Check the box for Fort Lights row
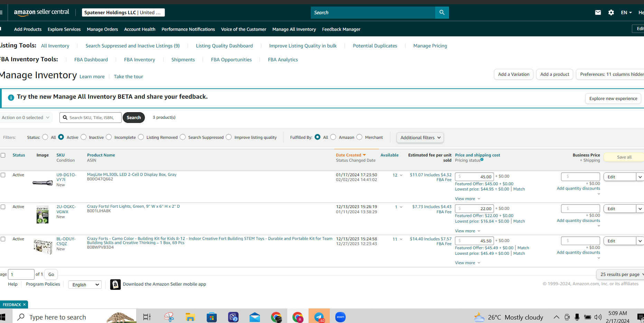The image size is (644, 323). coord(3,207)
